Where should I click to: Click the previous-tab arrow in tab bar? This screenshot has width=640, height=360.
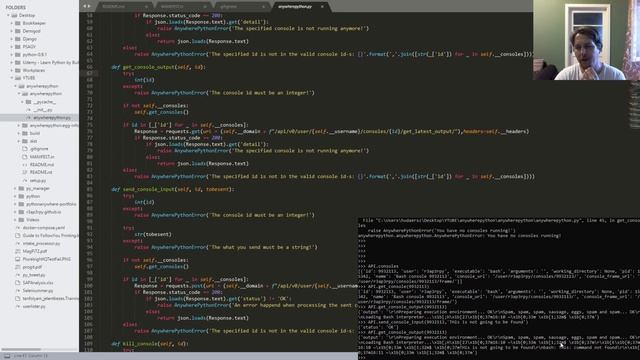(x=84, y=6)
